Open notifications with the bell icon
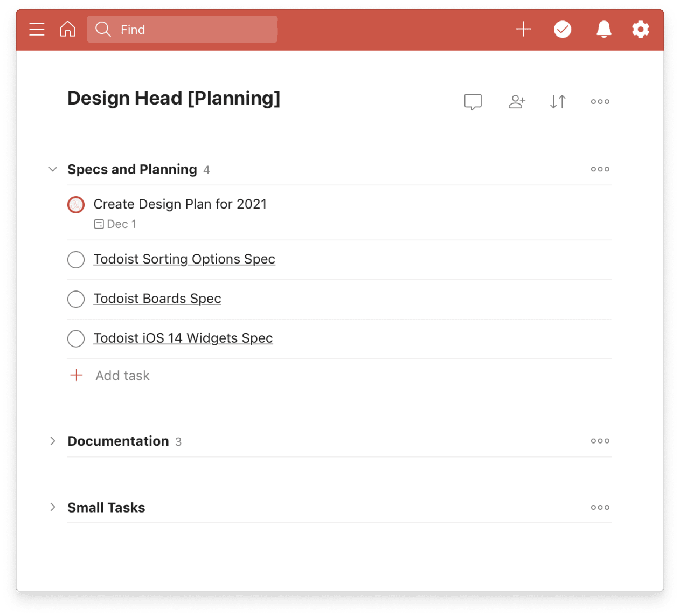This screenshot has width=680, height=616. point(603,29)
